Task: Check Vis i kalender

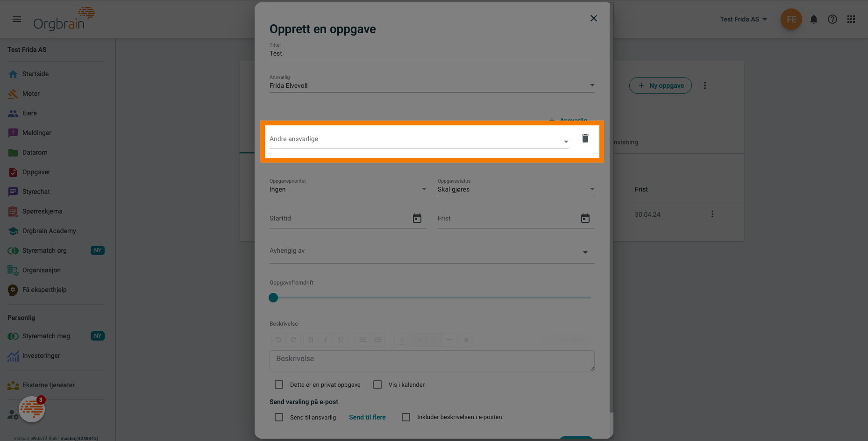Action: [x=377, y=384]
